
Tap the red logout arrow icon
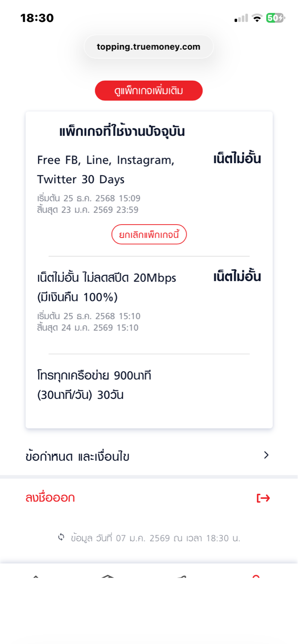(263, 498)
